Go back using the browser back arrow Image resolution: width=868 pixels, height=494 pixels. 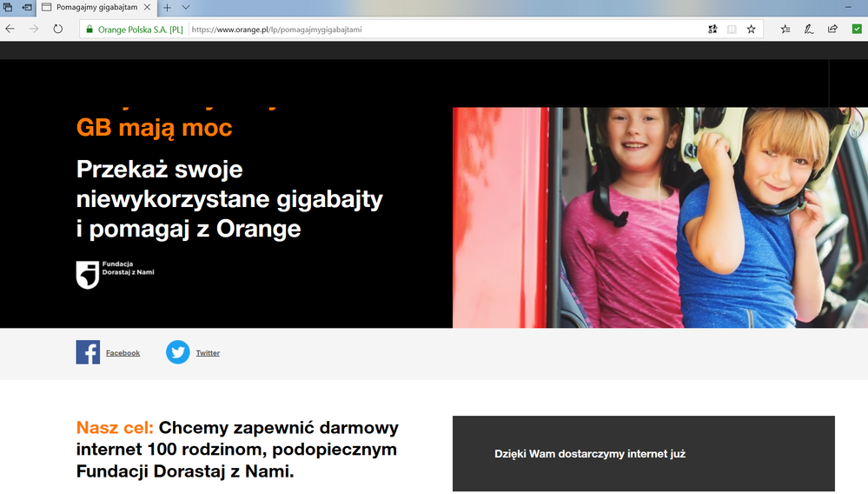point(10,29)
